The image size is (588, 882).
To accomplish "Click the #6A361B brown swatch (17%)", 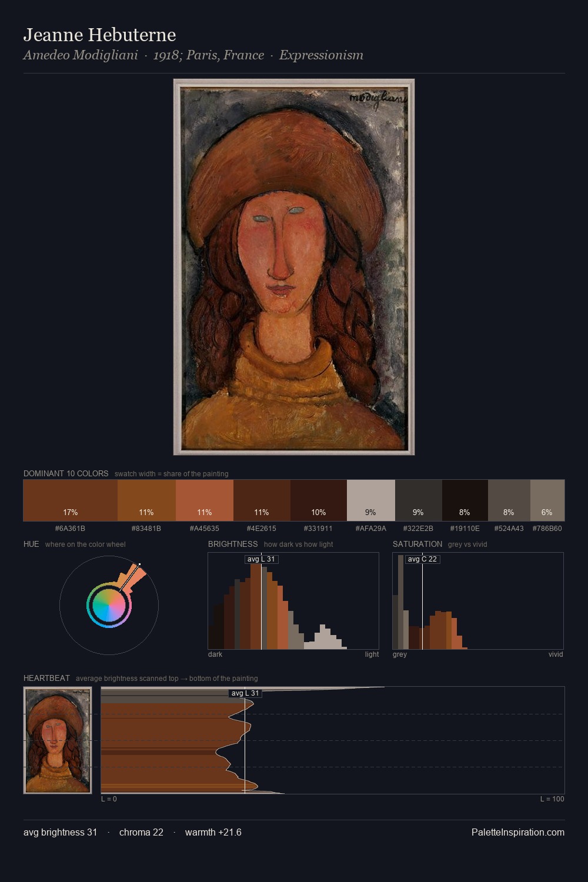I will 70,500.
